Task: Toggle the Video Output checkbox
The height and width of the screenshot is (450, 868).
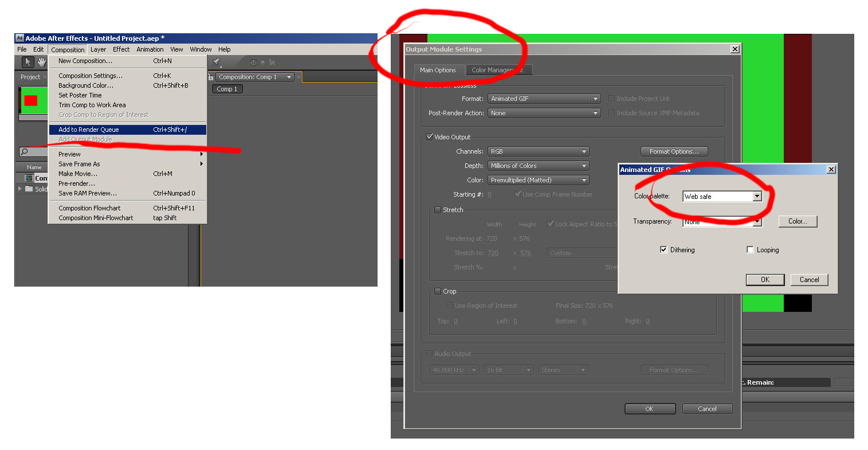Action: (429, 137)
